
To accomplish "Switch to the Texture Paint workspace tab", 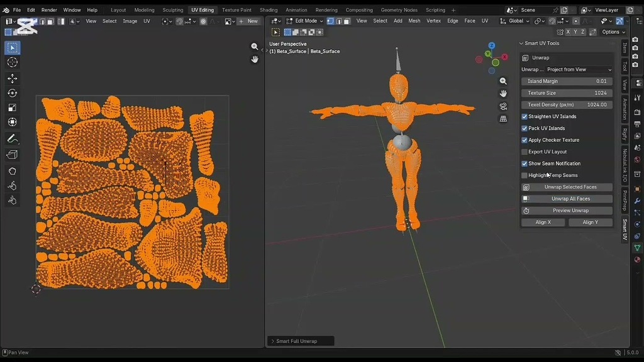I will coord(236,10).
